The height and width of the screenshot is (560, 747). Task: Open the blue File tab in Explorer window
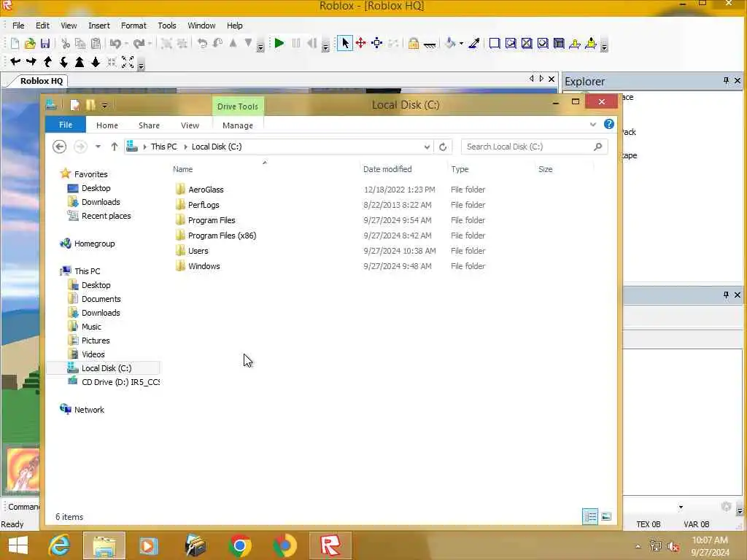66,125
